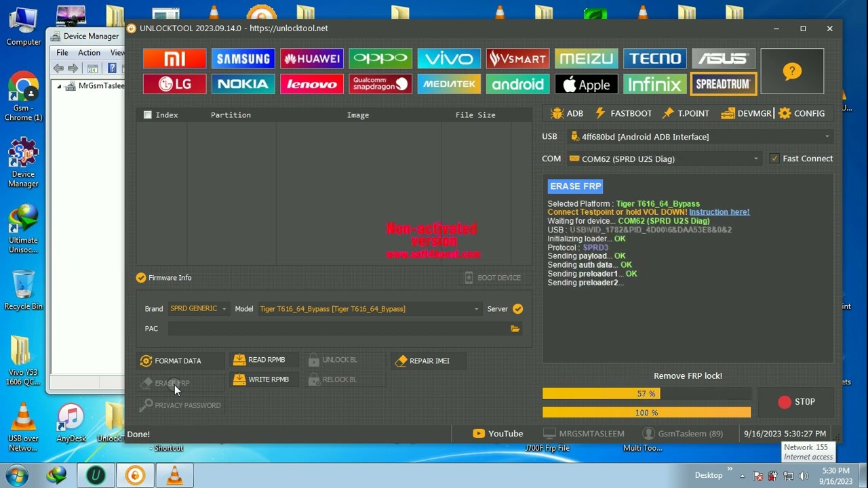Select the OPPO brand tile
This screenshot has width=868, height=488.
click(x=380, y=59)
